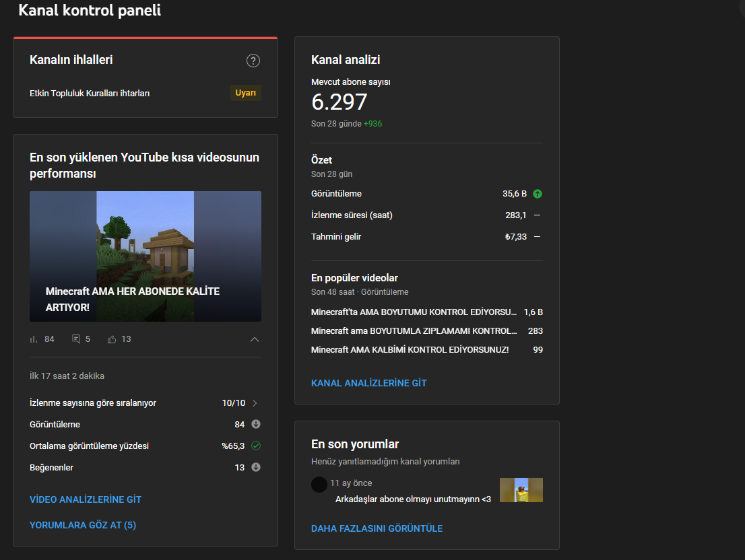
Task: Open video 'Minecraft AMA KALBİMİ KONTROL EDİYORSUNUZ!'
Action: click(x=410, y=350)
